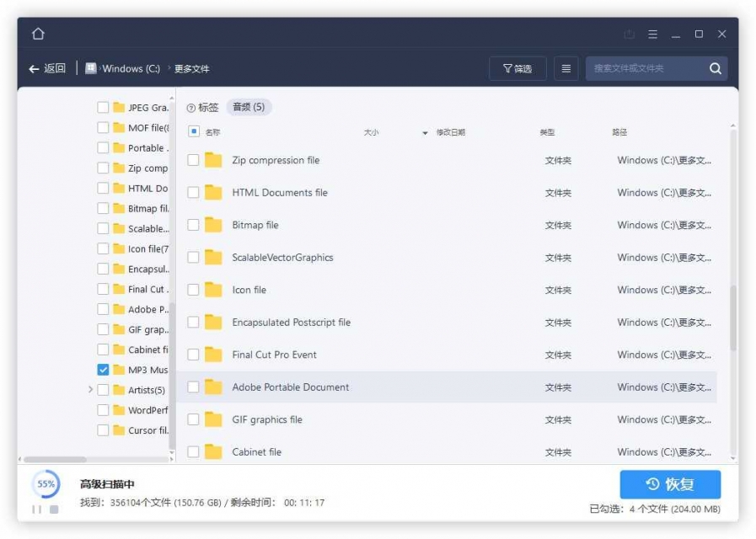Select the 音频 (5) tag
This screenshot has height=539, width=756.
249,107
